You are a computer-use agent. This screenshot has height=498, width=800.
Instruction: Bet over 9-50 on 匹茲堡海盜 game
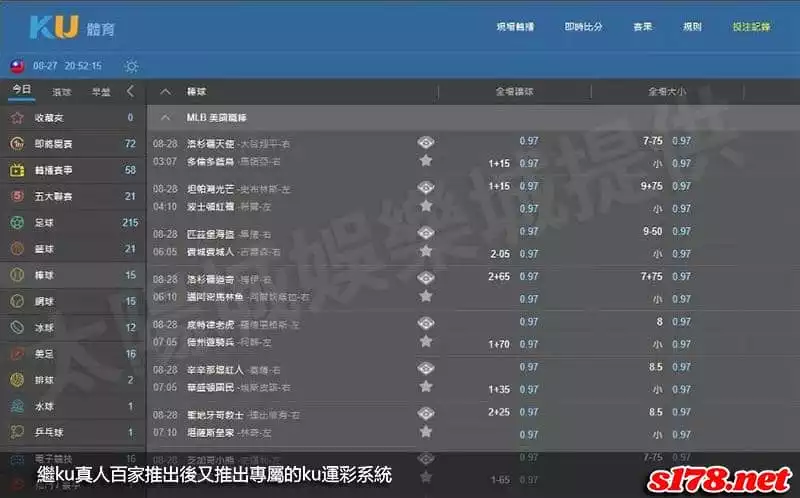pos(667,231)
